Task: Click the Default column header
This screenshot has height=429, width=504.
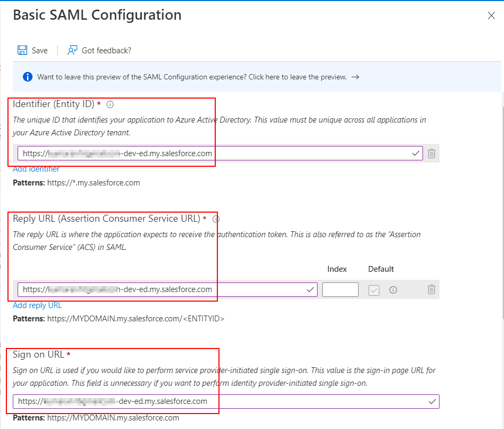Action: click(381, 269)
